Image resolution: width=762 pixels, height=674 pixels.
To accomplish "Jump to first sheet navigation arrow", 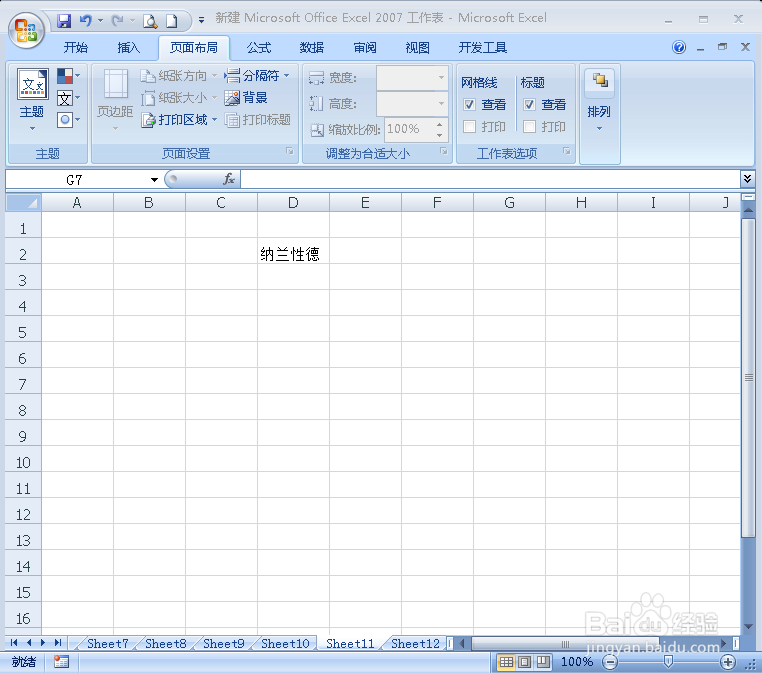I will click(x=14, y=643).
